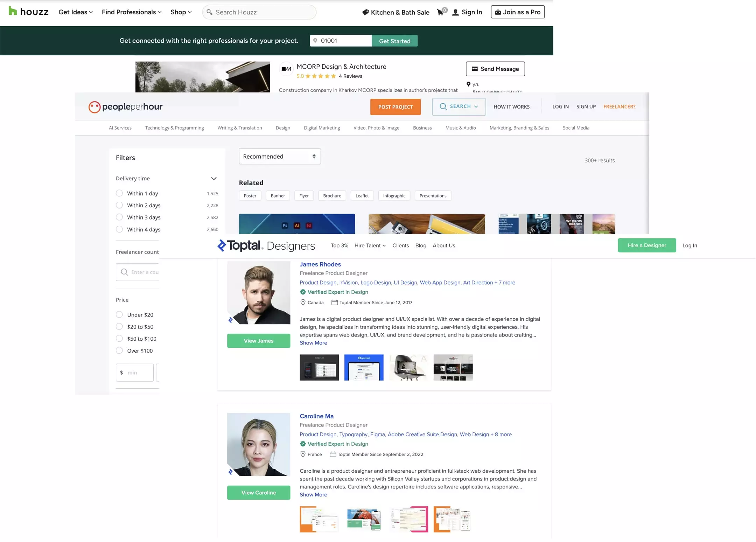Collapse the Delivery time filter section
756x542 pixels.
213,179
